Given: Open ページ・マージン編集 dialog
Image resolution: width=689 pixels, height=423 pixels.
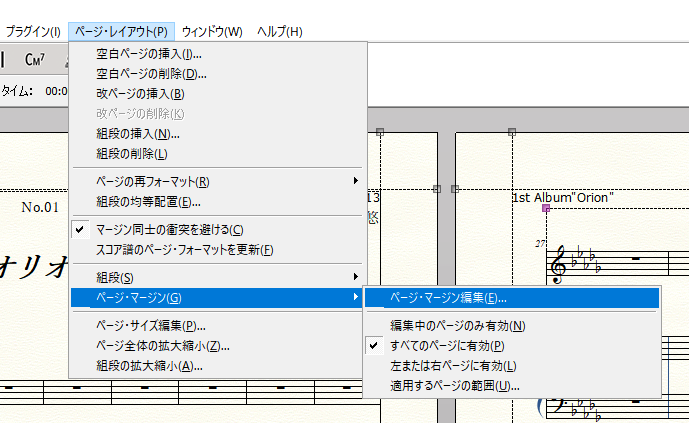Looking at the screenshot, I should (447, 297).
